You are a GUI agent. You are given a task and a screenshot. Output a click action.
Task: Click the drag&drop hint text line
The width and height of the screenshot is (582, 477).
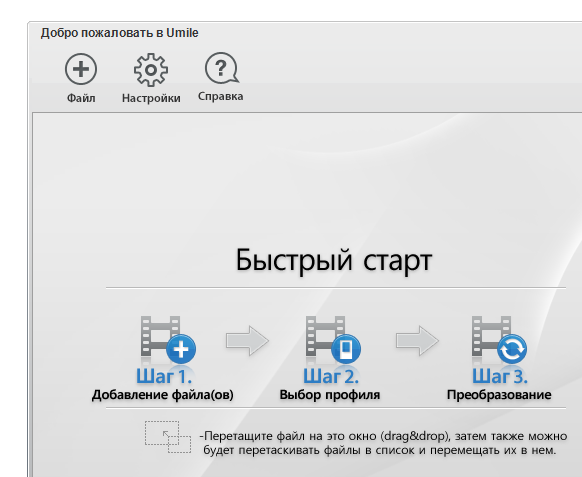(383, 436)
